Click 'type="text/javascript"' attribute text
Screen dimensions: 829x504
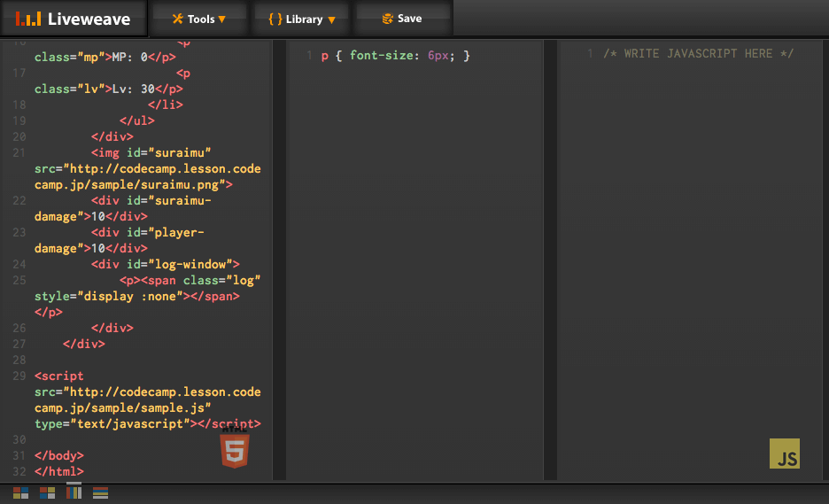point(112,424)
